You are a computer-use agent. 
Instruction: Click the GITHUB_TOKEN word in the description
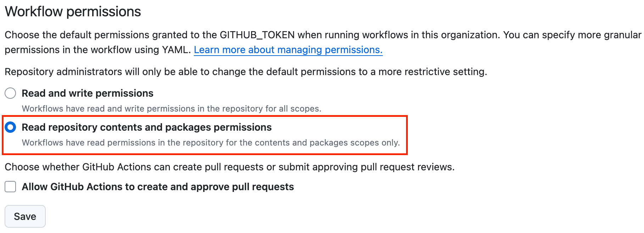click(257, 35)
